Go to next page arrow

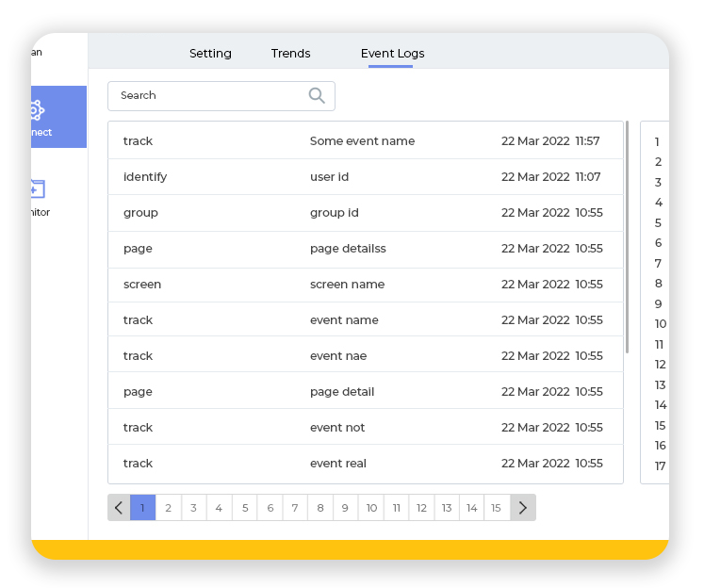coord(523,508)
